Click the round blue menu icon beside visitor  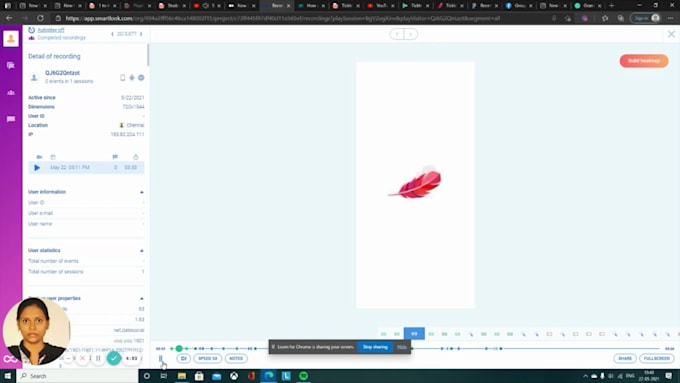point(141,78)
